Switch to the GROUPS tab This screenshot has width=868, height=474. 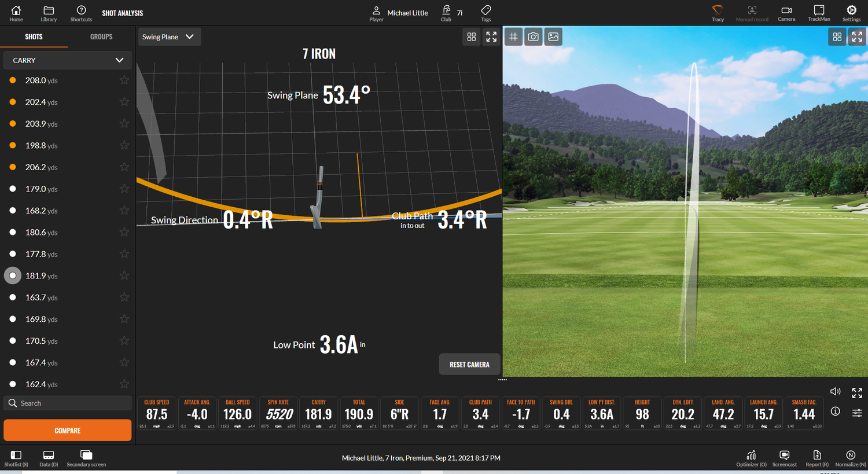coord(101,36)
